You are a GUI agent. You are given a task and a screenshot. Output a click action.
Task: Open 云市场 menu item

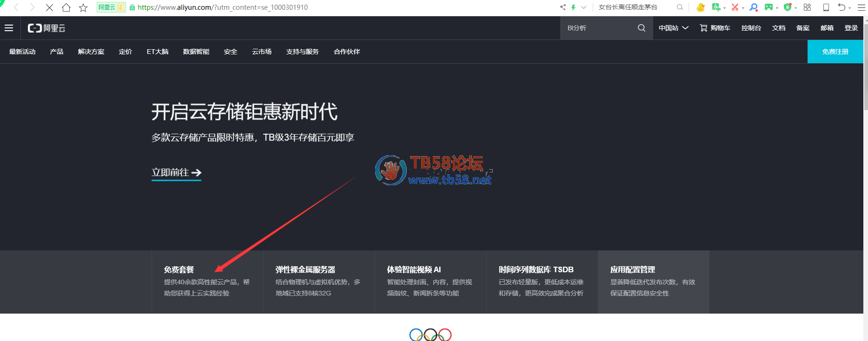pos(262,52)
